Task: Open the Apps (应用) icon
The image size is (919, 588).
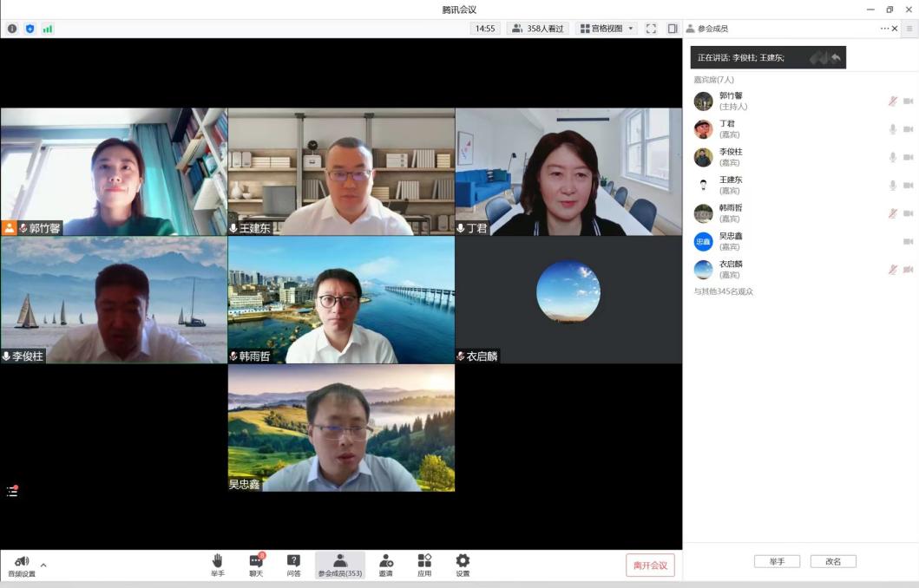Action: [424, 565]
